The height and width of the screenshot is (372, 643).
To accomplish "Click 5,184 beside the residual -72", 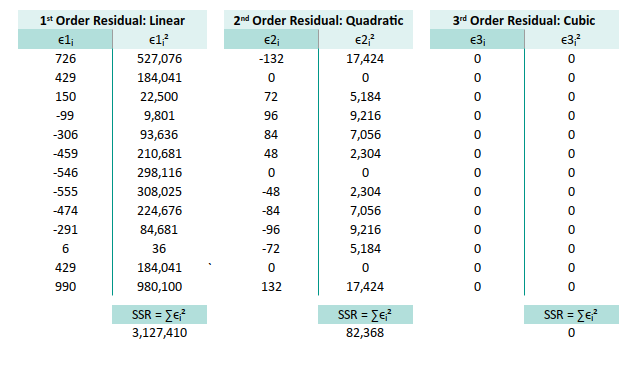I will 365,249.
